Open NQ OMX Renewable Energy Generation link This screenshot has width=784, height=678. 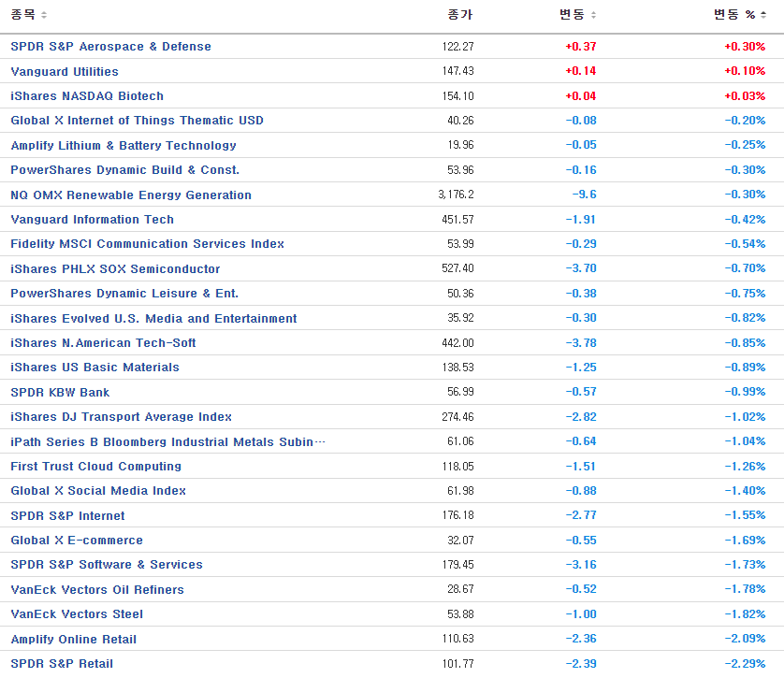tap(131, 195)
